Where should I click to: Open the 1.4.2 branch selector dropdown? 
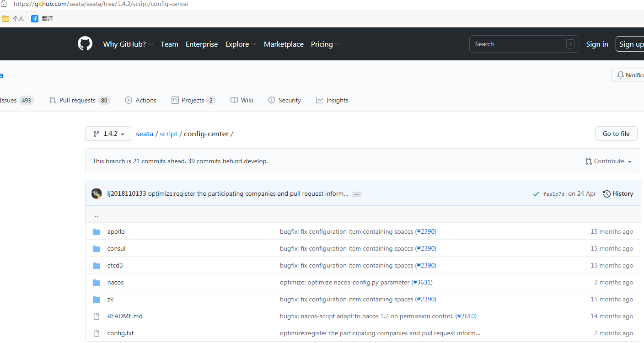(x=108, y=134)
